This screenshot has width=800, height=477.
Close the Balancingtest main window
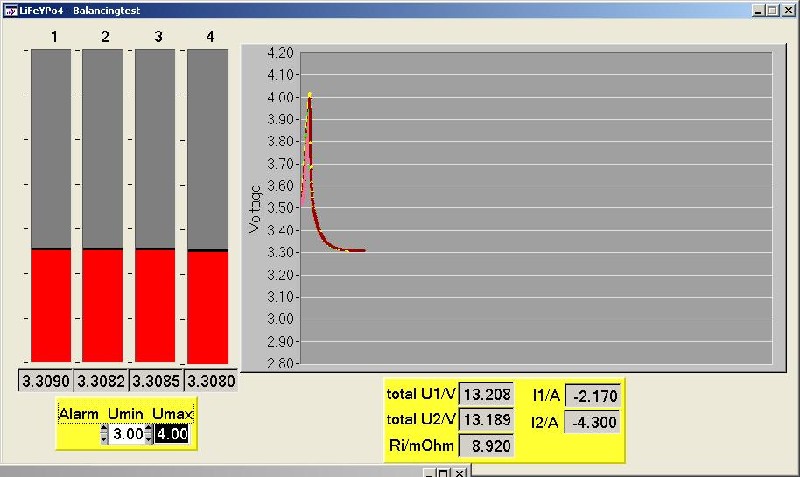point(788,9)
